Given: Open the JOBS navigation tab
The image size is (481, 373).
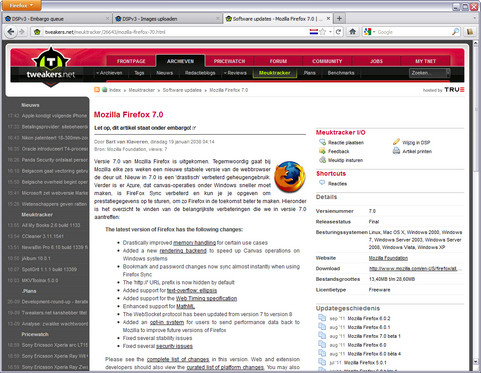Looking at the screenshot, I should (376, 61).
